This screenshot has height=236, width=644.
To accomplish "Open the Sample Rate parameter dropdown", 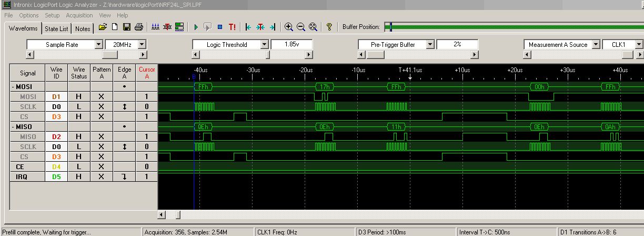I will [x=99, y=45].
